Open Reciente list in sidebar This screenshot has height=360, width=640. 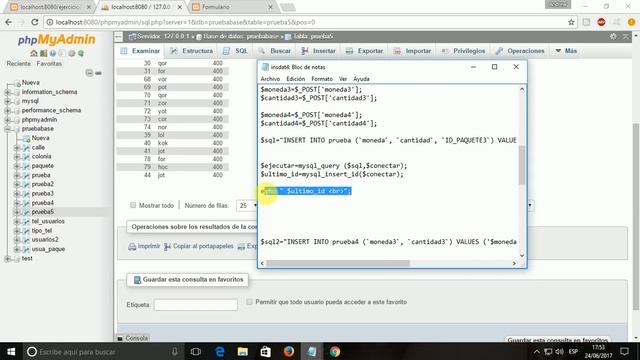[18, 64]
